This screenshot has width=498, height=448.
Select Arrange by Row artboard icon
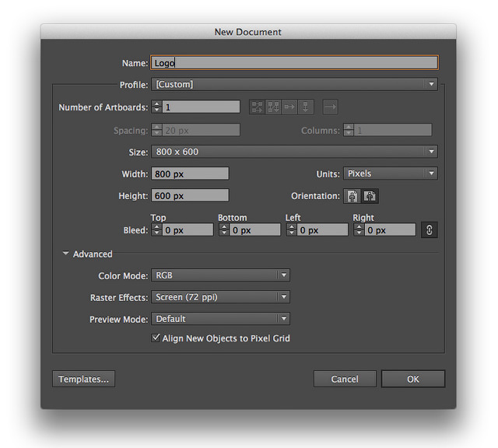289,107
